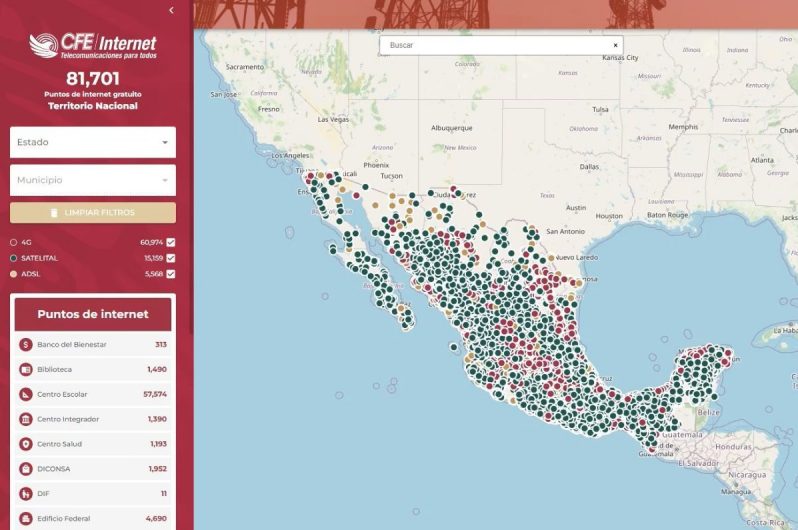Click the white 4G legend dot
This screenshot has height=530, width=798.
click(14, 243)
